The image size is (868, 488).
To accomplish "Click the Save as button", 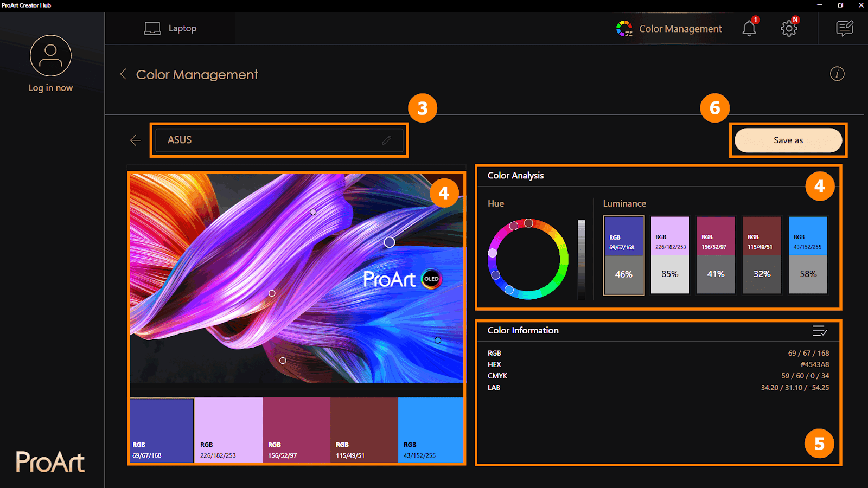I will pos(788,140).
